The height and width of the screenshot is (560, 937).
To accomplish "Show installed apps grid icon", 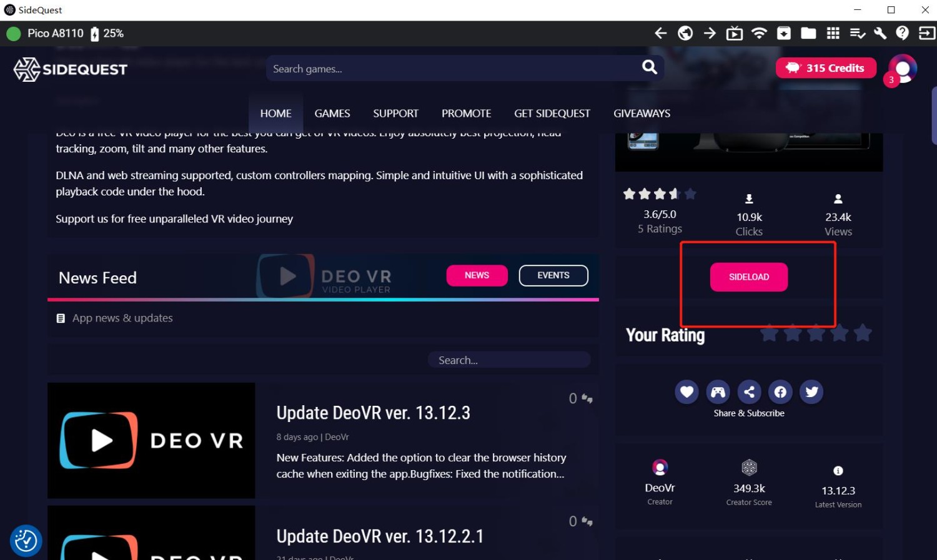I will (833, 33).
